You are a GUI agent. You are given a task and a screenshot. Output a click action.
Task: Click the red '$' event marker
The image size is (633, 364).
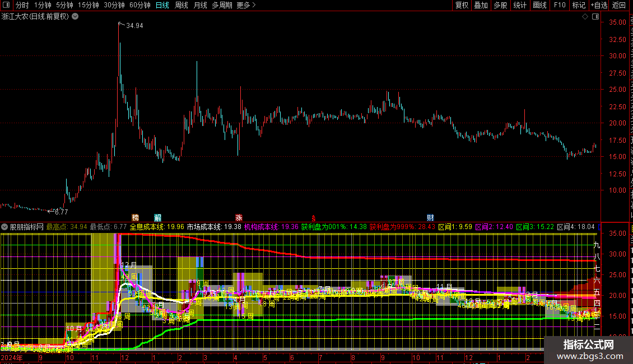[x=314, y=217]
